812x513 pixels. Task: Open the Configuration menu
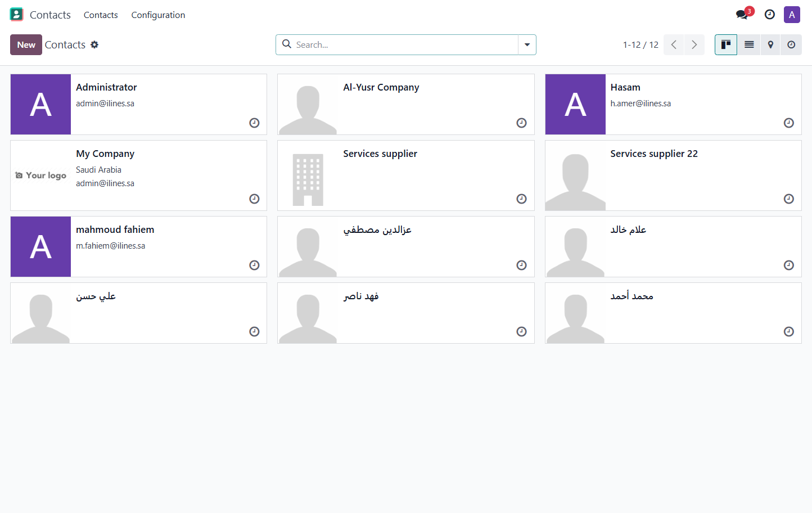[x=158, y=15]
